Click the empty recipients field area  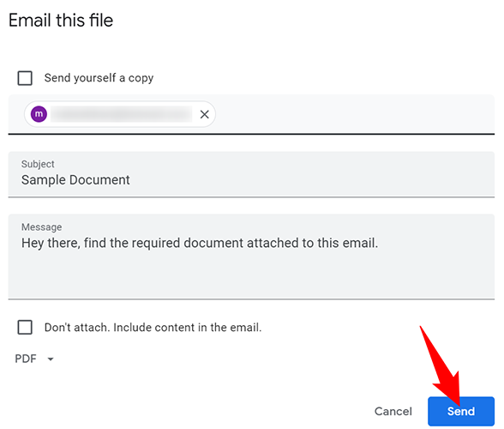pos(353,114)
